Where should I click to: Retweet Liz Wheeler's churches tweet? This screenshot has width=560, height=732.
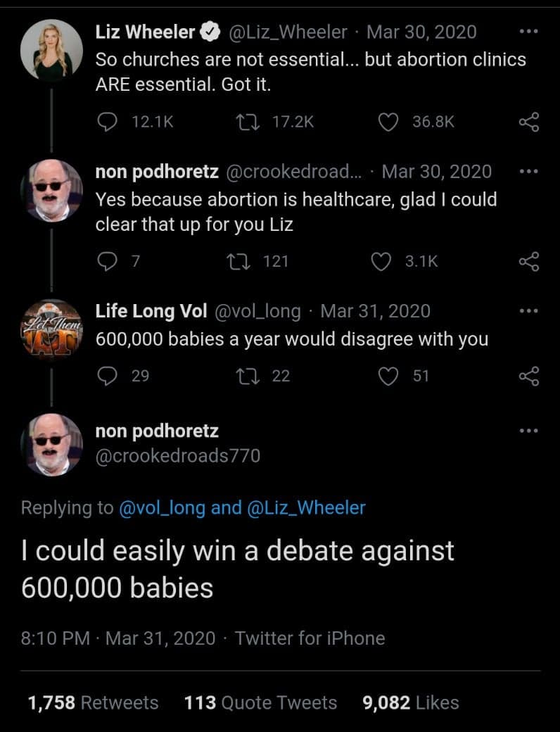pyautogui.click(x=248, y=122)
